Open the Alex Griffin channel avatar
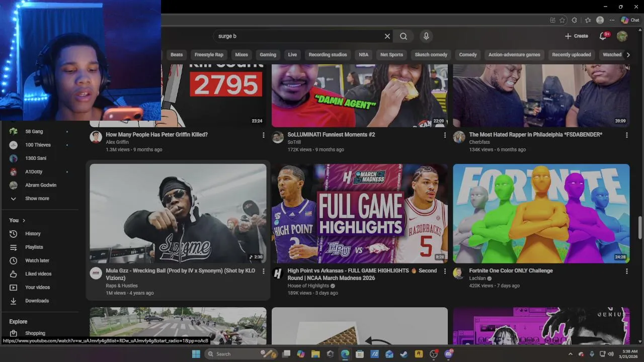The width and height of the screenshot is (644, 362). [96, 137]
